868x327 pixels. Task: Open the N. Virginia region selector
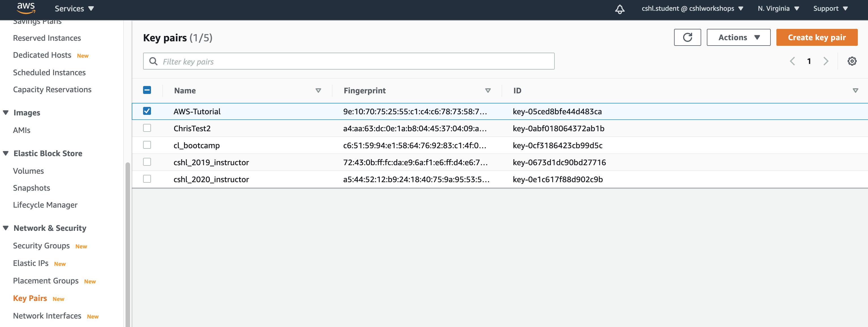[778, 8]
